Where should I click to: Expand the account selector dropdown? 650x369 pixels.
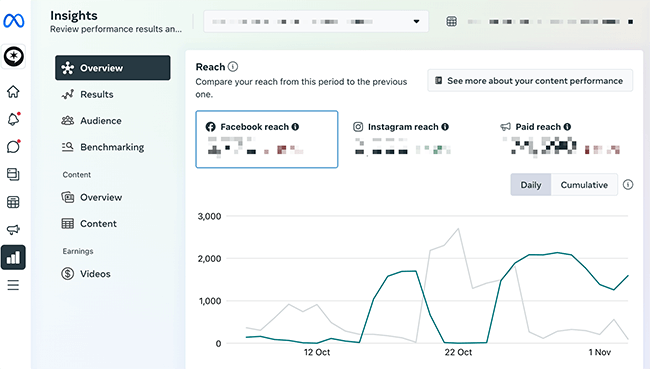pos(316,22)
